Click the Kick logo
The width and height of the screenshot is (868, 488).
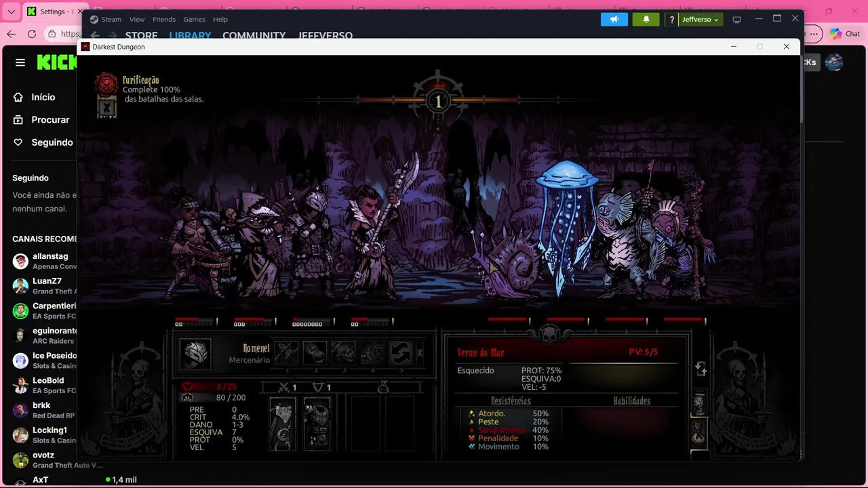point(57,62)
